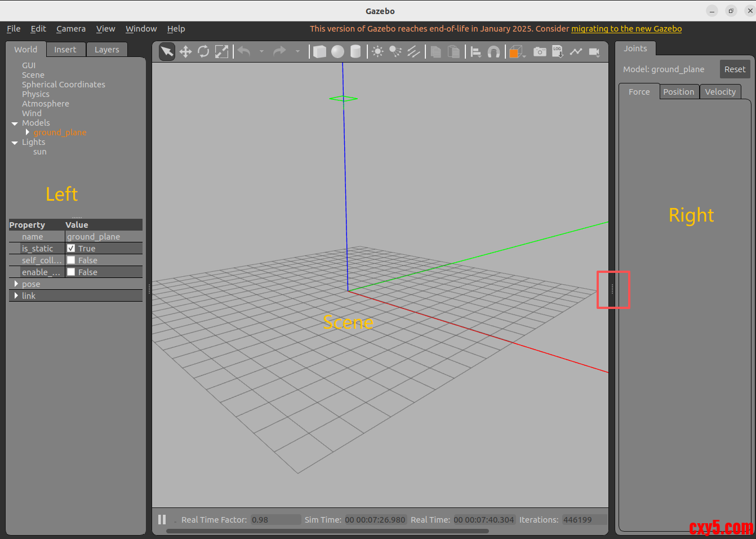Expand the ground_plane model tree item
Image resolution: width=756 pixels, height=539 pixels.
click(x=27, y=132)
